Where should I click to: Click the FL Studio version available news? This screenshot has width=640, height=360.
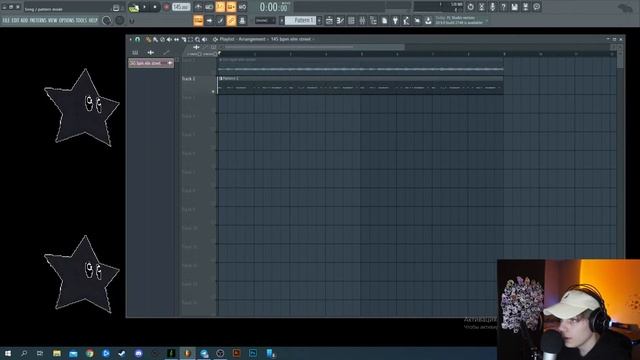coord(459,20)
